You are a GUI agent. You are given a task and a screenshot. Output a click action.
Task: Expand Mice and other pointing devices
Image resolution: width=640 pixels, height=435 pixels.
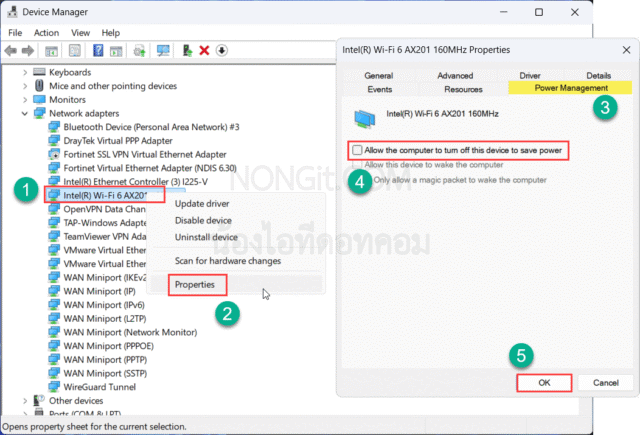[x=25, y=86]
